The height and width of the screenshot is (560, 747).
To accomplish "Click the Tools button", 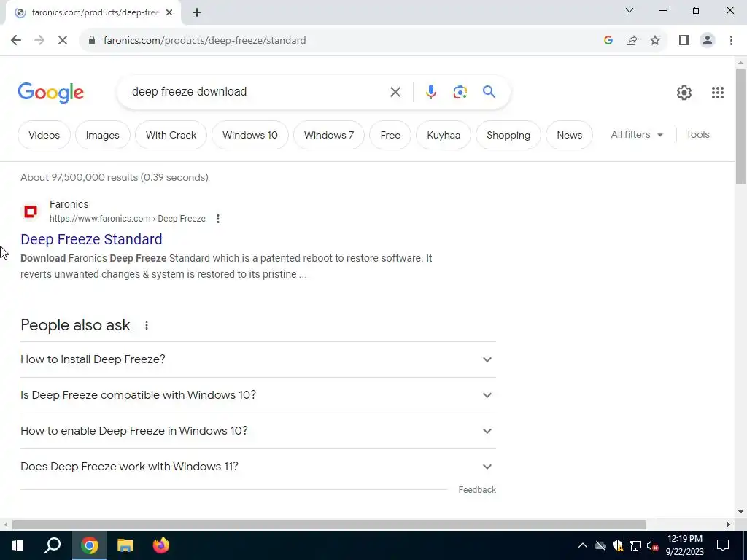I will (697, 135).
